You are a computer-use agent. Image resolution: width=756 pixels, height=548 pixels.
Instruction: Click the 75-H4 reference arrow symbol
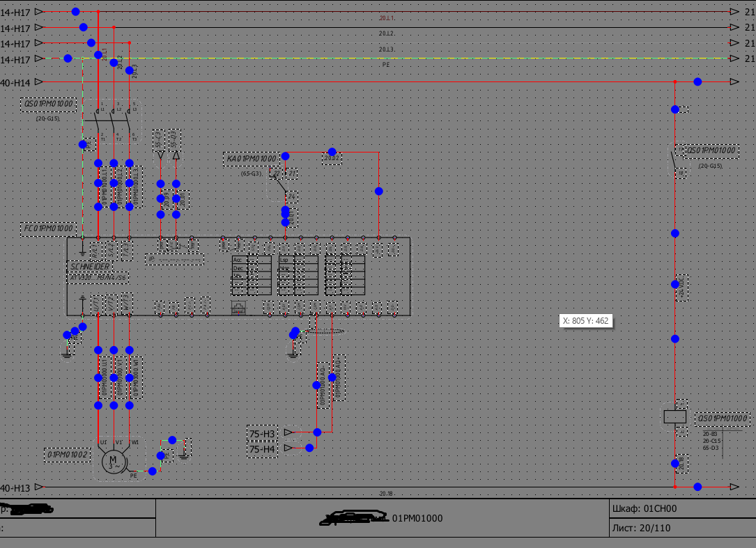(x=288, y=448)
